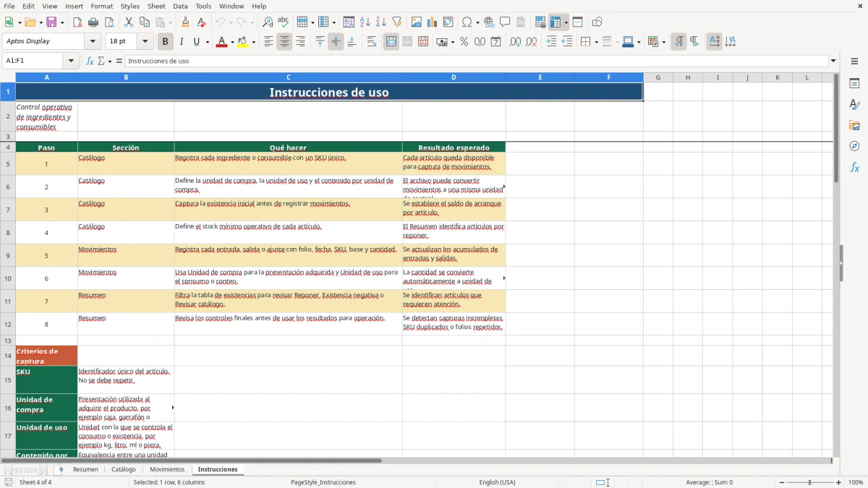Toggle Italic formatting
This screenshot has height=488, width=868.
(181, 42)
